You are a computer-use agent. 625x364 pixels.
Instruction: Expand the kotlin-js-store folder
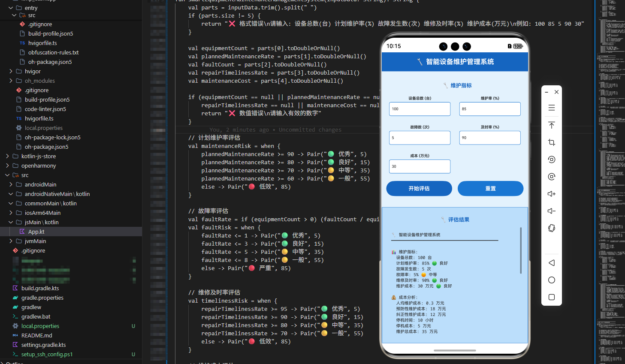click(7, 156)
